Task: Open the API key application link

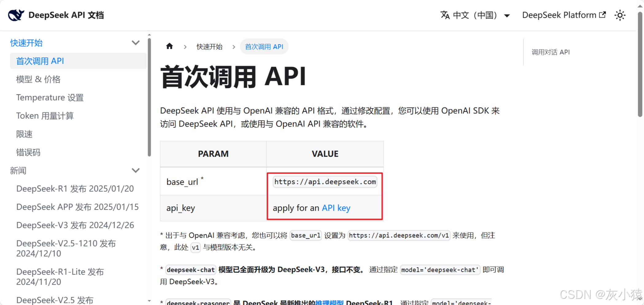Action: [336, 208]
